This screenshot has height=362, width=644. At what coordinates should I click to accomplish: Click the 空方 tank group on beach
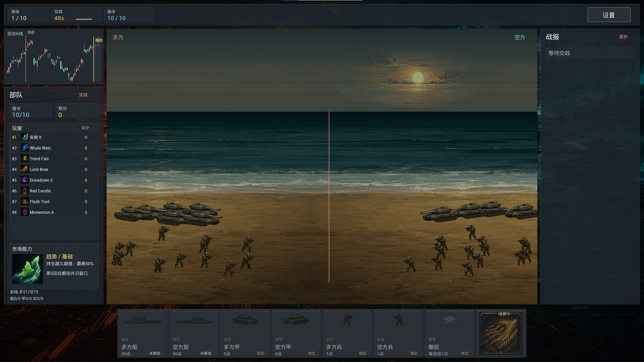(479, 211)
